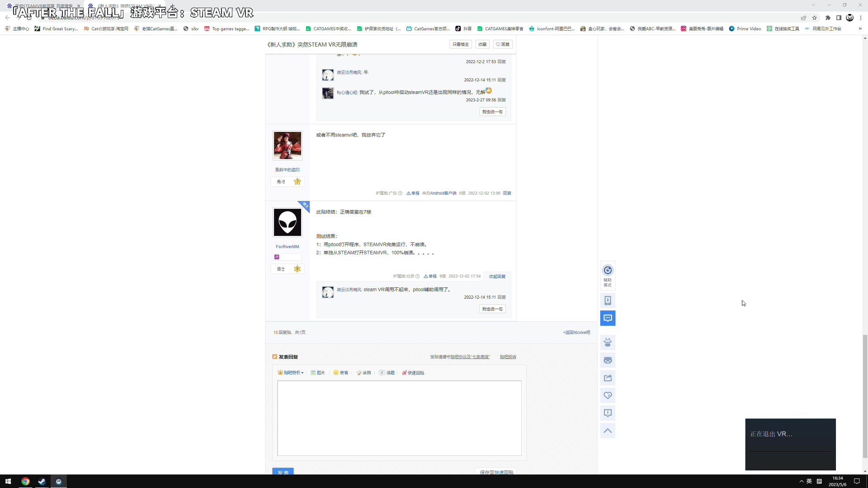Select the 《新人求助》突然STEAM VR tab
This screenshot has height=488, width=868.
[x=125, y=6]
